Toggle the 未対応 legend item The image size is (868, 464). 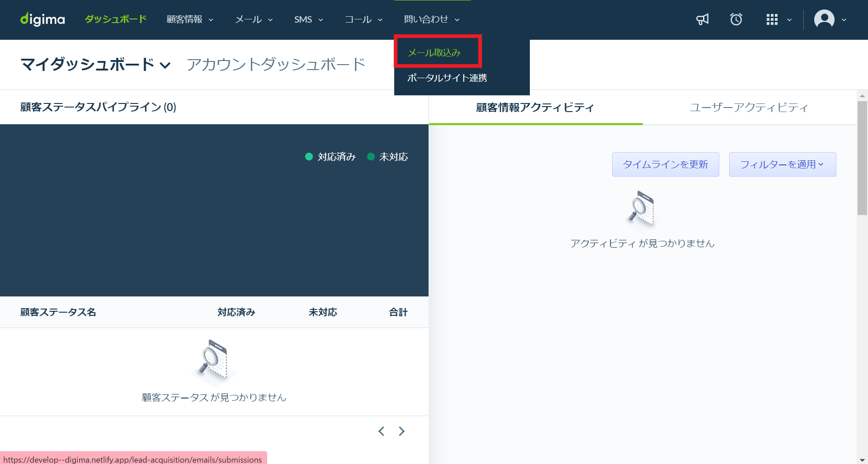(388, 157)
